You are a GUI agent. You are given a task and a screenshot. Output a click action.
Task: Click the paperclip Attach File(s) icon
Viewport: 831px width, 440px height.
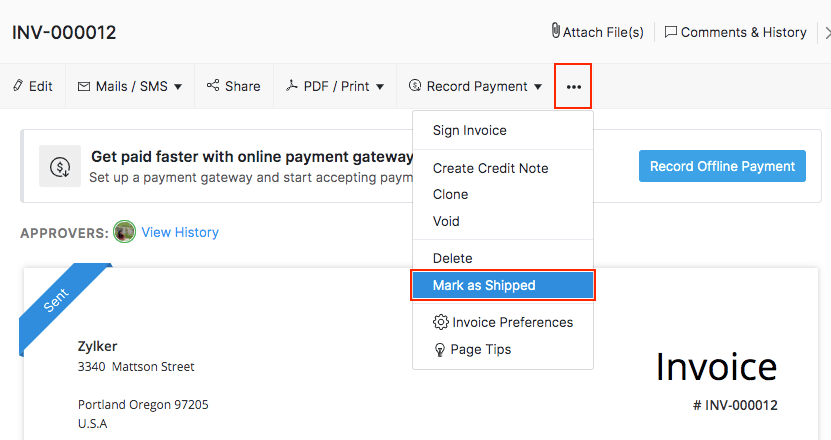click(555, 31)
